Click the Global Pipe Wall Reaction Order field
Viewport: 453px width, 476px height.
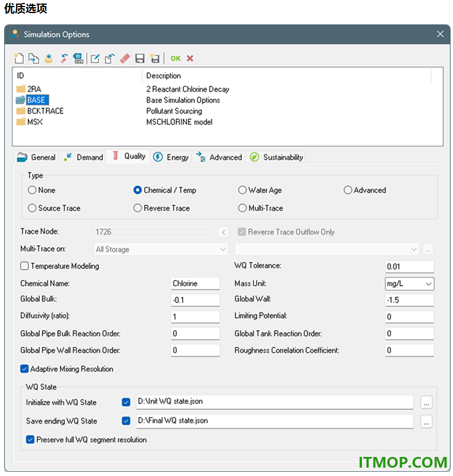click(x=195, y=350)
